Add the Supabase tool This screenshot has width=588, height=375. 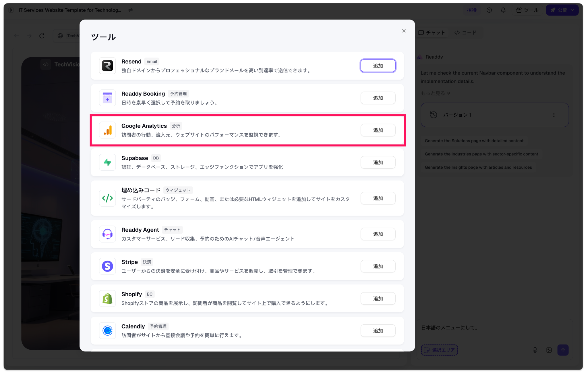378,162
